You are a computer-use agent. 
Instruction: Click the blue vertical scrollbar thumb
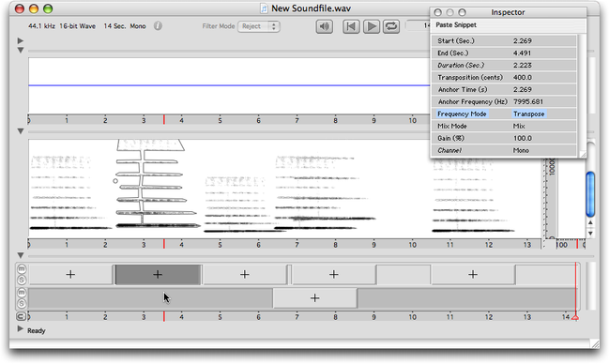click(590, 194)
